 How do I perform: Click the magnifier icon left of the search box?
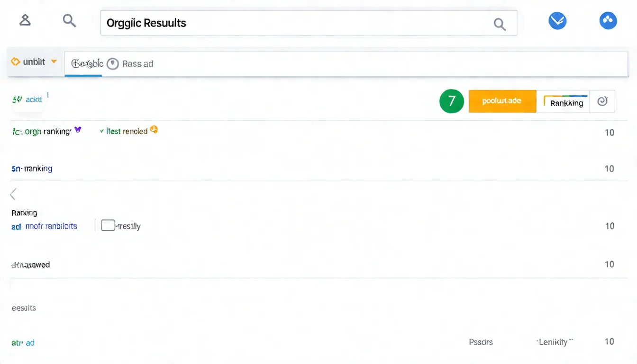click(69, 20)
